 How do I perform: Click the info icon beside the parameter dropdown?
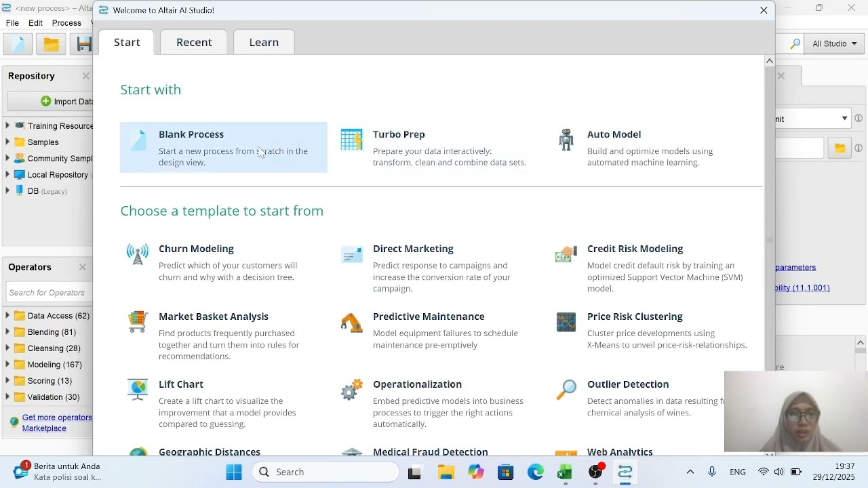click(x=859, y=119)
